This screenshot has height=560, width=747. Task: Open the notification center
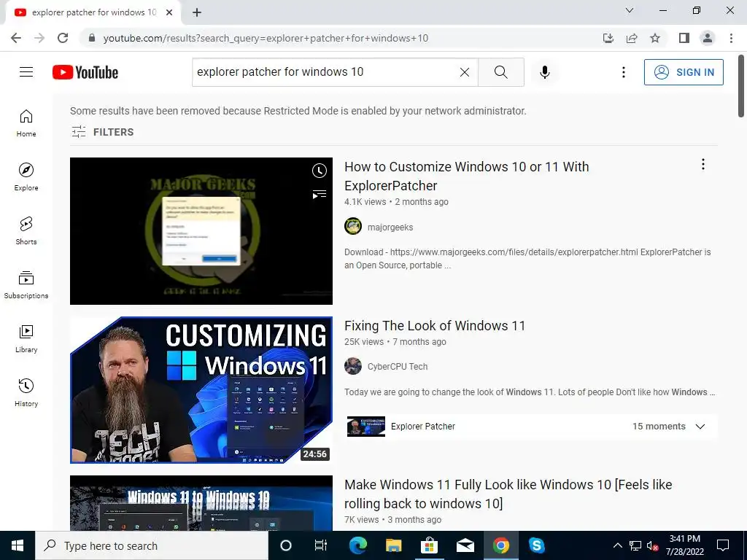(723, 545)
